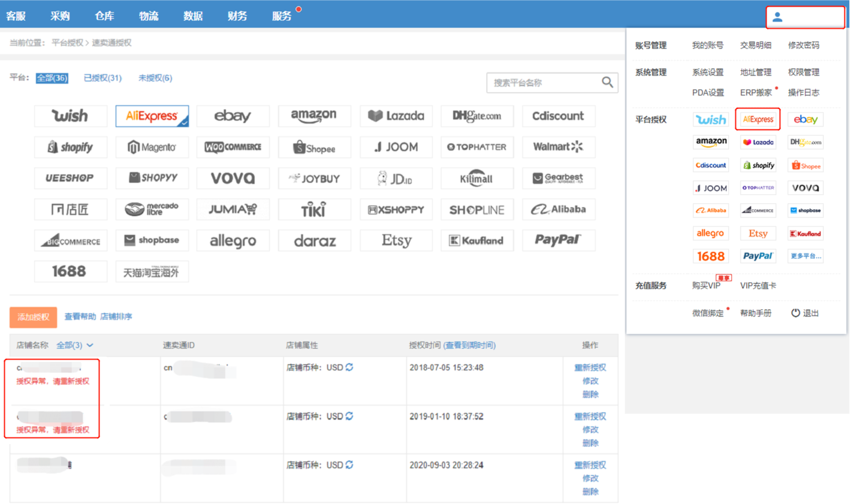Screen dimensions: 851x504
Task: Click the orange 添加授权 button
Action: tap(33, 317)
